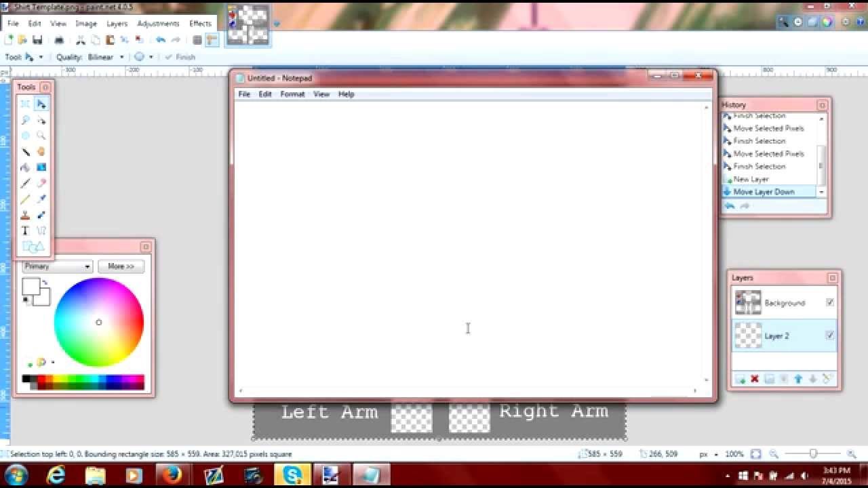Click the More >> button in Colors panel
This screenshot has width=868, height=488.
pos(121,266)
